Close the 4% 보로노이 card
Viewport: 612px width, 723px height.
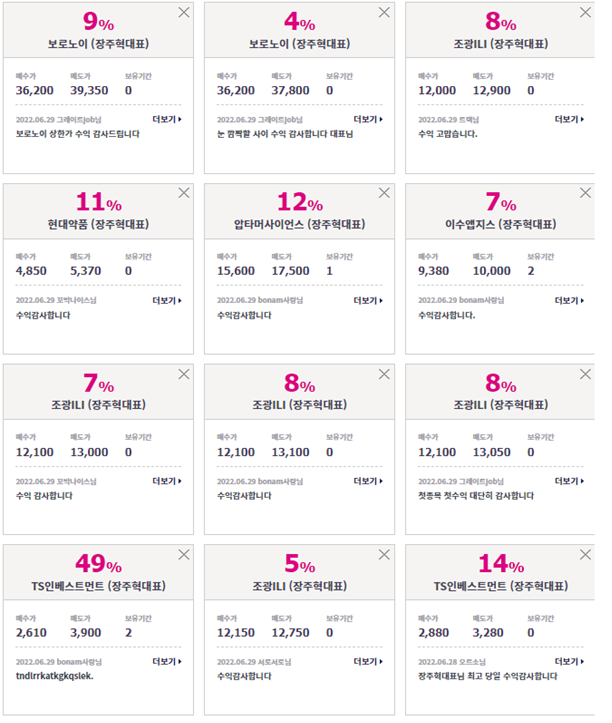pyautogui.click(x=384, y=12)
